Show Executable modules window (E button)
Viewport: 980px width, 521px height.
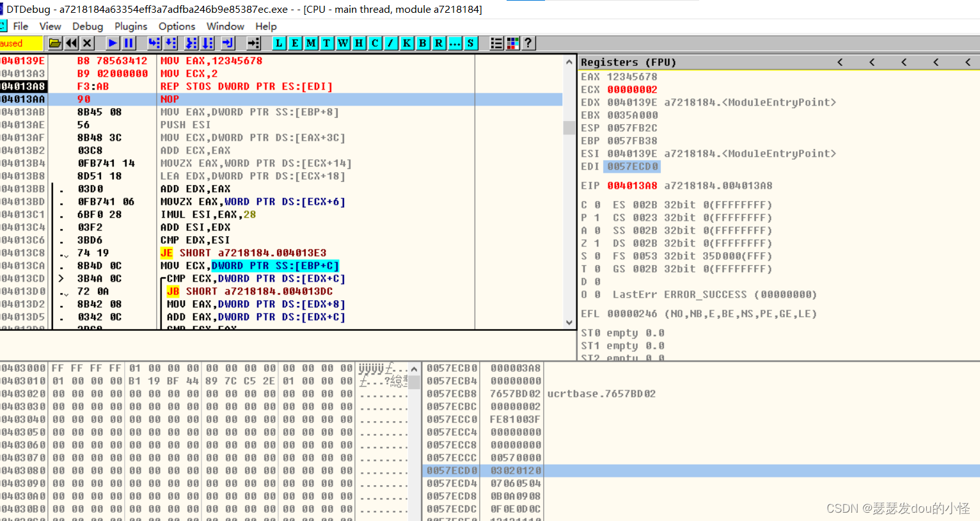point(295,44)
